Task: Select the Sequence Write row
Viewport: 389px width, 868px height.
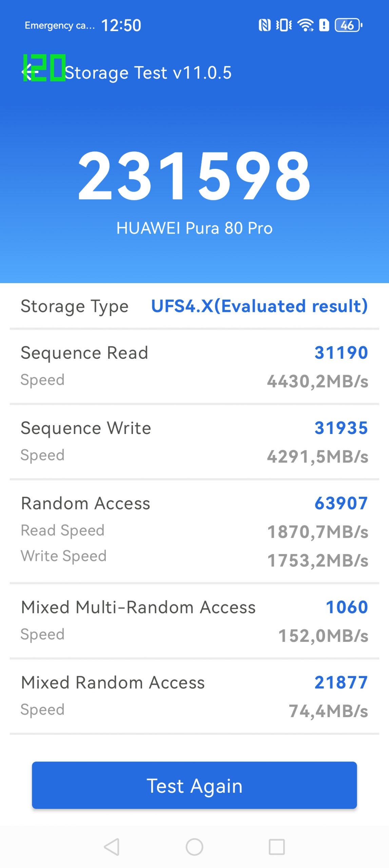Action: click(x=194, y=442)
